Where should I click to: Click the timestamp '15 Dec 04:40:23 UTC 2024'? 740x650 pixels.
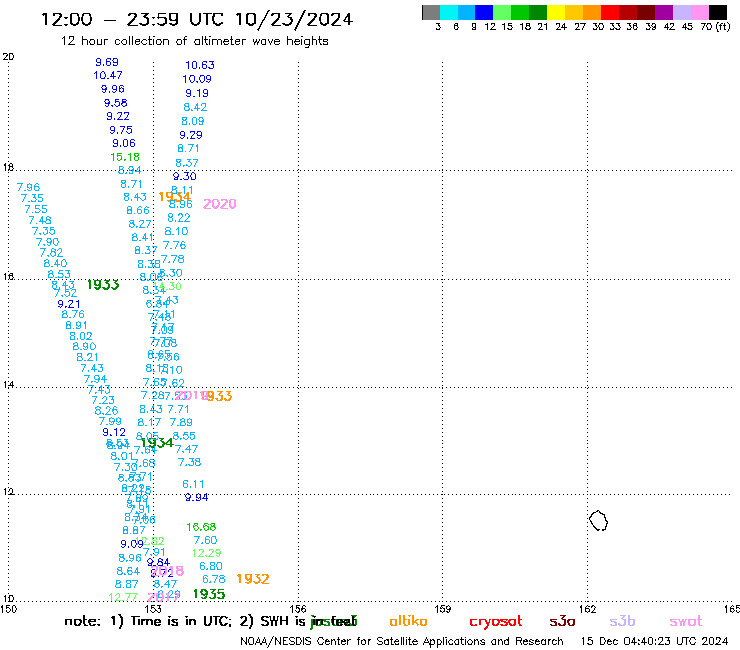pyautogui.click(x=654, y=641)
